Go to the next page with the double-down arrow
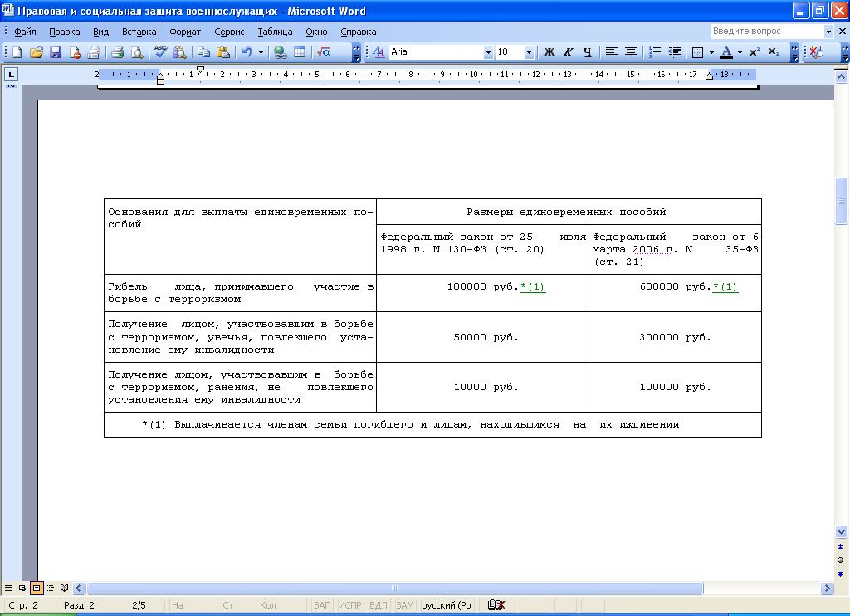This screenshot has width=850, height=616. [841, 574]
